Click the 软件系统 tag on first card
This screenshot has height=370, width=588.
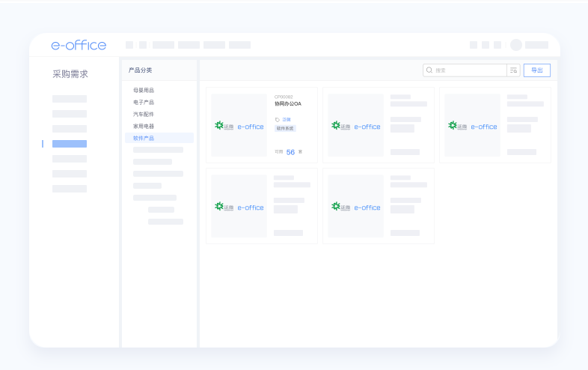pyautogui.click(x=285, y=128)
